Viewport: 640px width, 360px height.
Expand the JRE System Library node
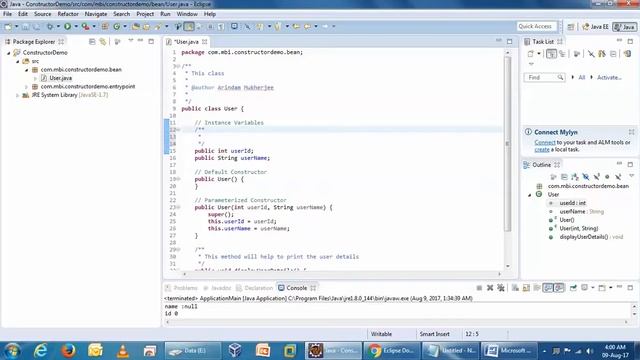(18, 95)
